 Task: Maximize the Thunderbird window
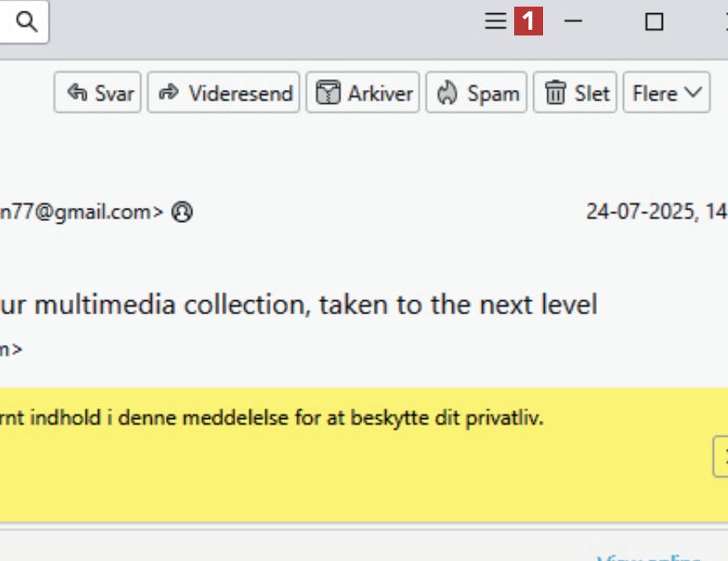coord(654,21)
